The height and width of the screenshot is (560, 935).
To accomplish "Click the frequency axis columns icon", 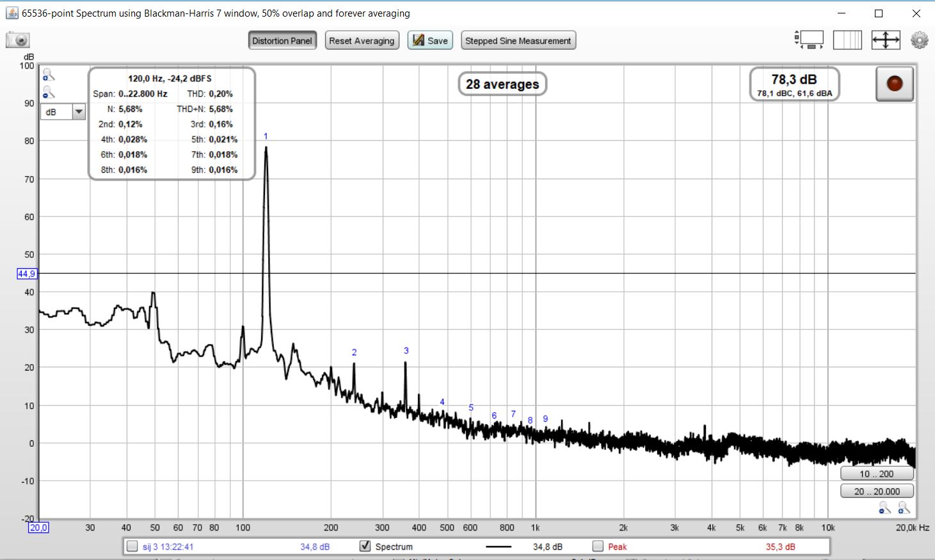I will [x=847, y=40].
